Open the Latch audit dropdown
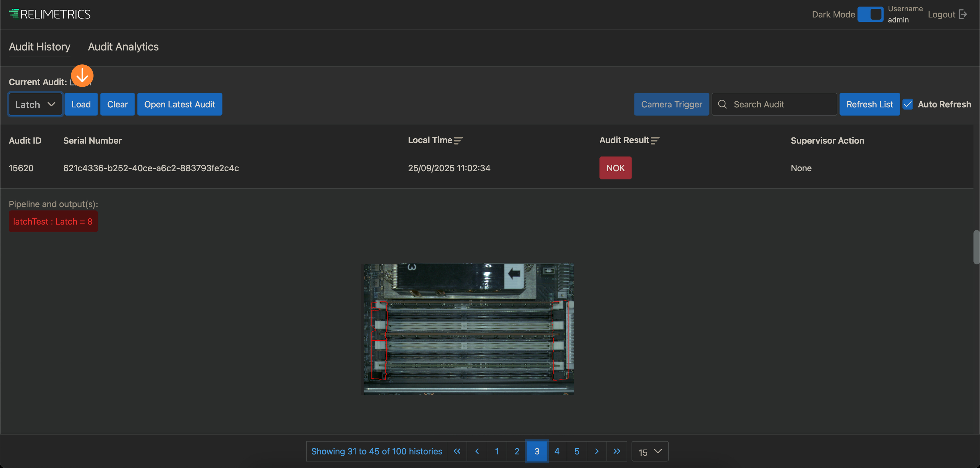The width and height of the screenshot is (980, 468). tap(35, 104)
